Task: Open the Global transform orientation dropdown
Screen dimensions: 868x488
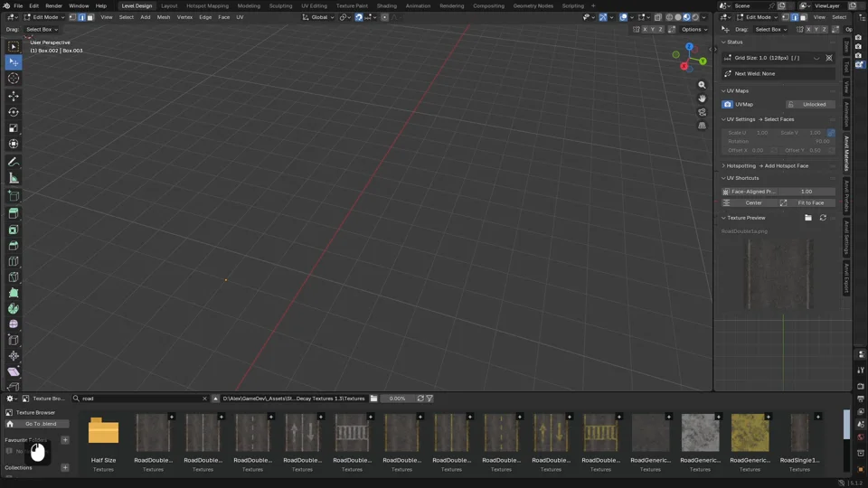Action: (318, 17)
